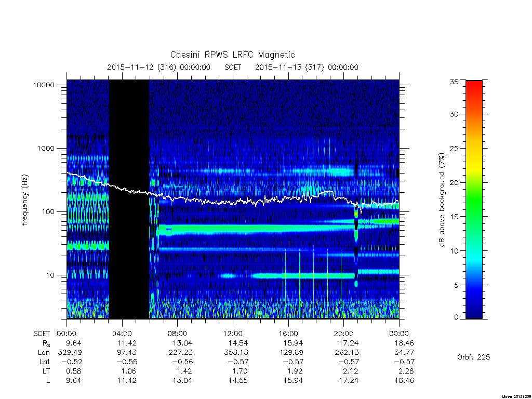
Task: Click the longitude value '227.23'
Action: coord(180,353)
